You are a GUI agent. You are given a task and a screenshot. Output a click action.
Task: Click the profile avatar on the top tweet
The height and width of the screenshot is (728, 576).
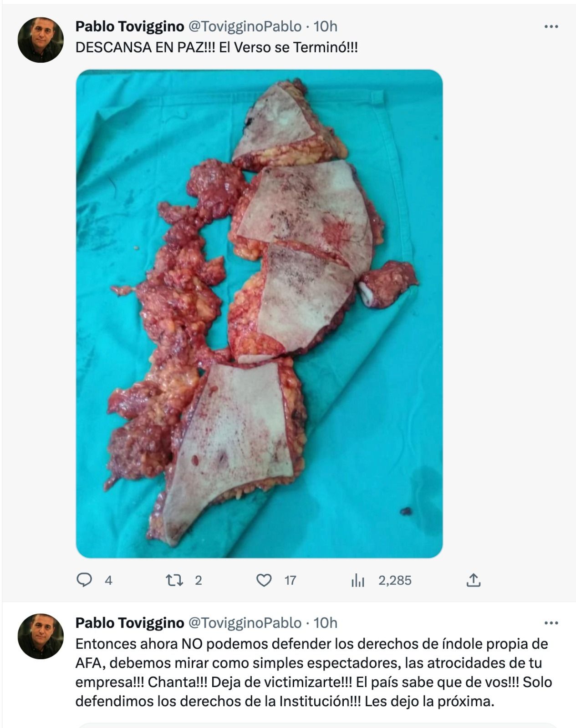coord(41,40)
